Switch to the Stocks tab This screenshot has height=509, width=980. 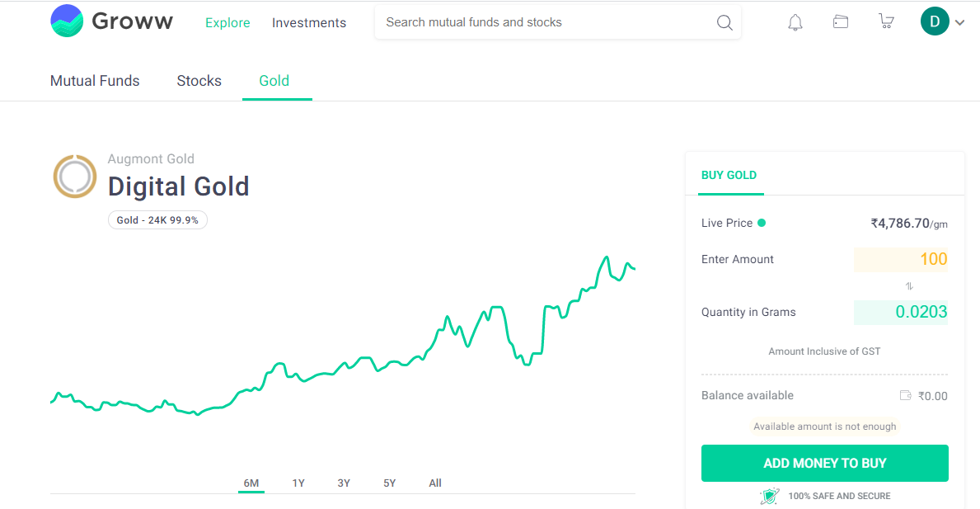coord(199,81)
